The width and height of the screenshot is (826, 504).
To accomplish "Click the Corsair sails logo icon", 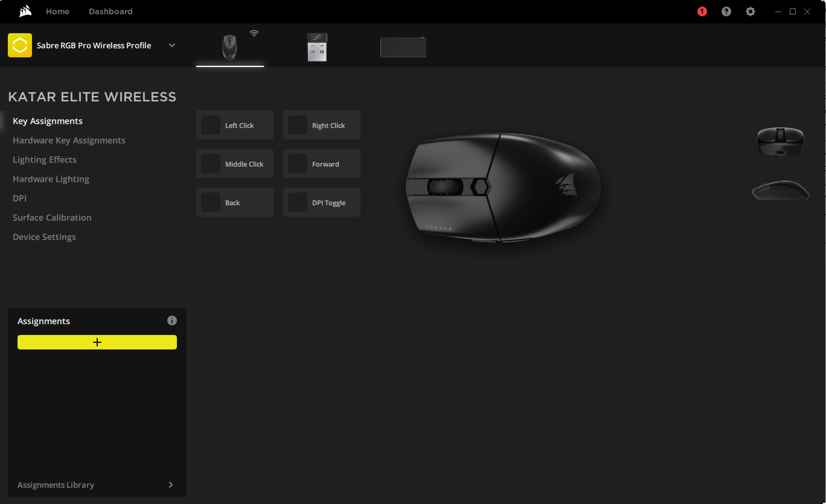I will point(25,11).
